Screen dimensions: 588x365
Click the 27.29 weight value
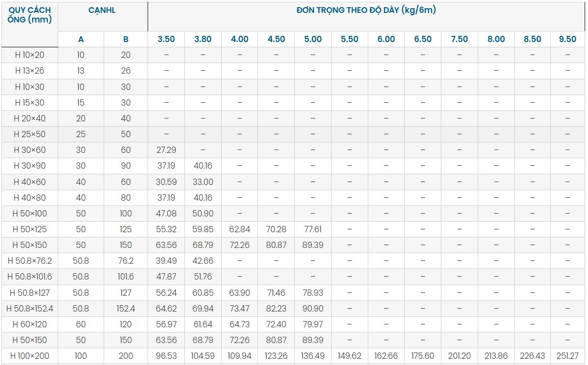pyautogui.click(x=166, y=150)
